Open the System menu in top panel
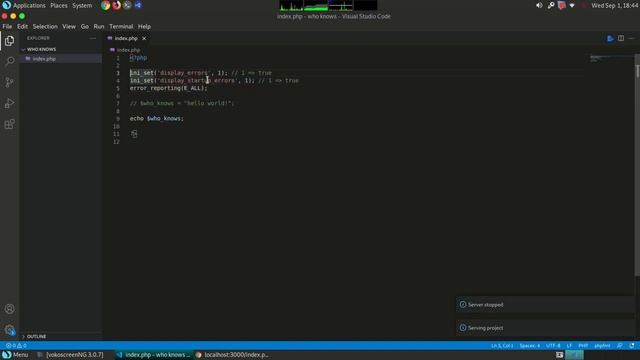This screenshot has width=640, height=360. (82, 6)
